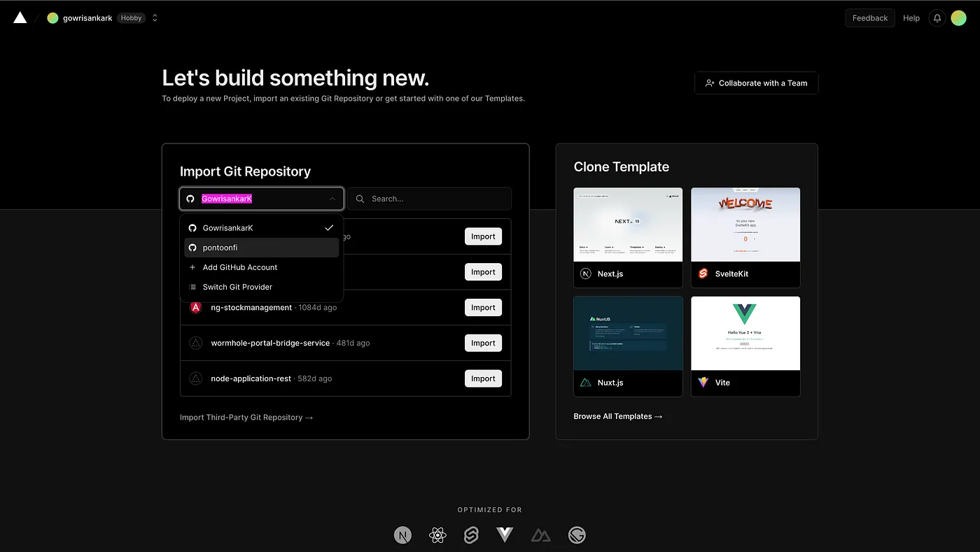Viewport: 980px width, 552px height.
Task: Open the Vite template thumbnail
Action: coord(745,334)
